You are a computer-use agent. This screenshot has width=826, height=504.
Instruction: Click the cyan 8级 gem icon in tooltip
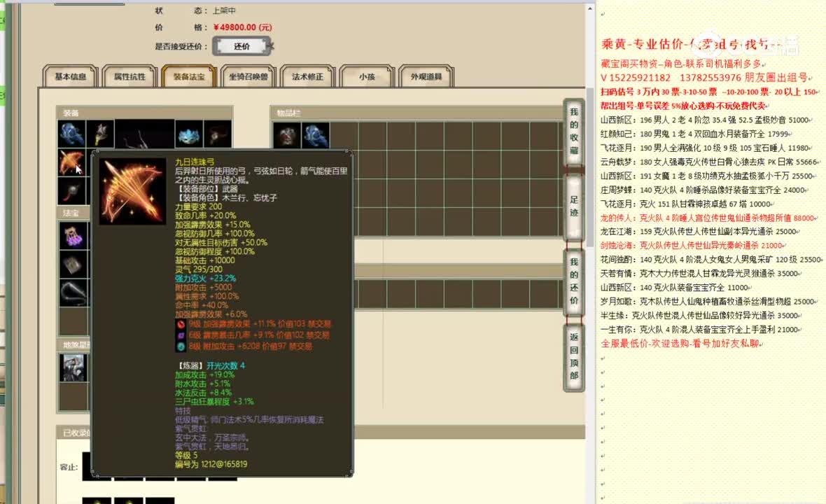point(181,346)
